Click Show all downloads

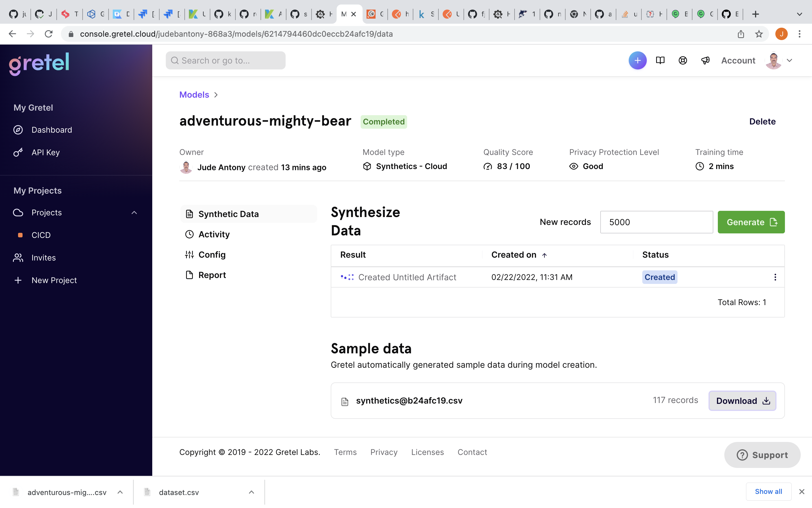(x=768, y=492)
